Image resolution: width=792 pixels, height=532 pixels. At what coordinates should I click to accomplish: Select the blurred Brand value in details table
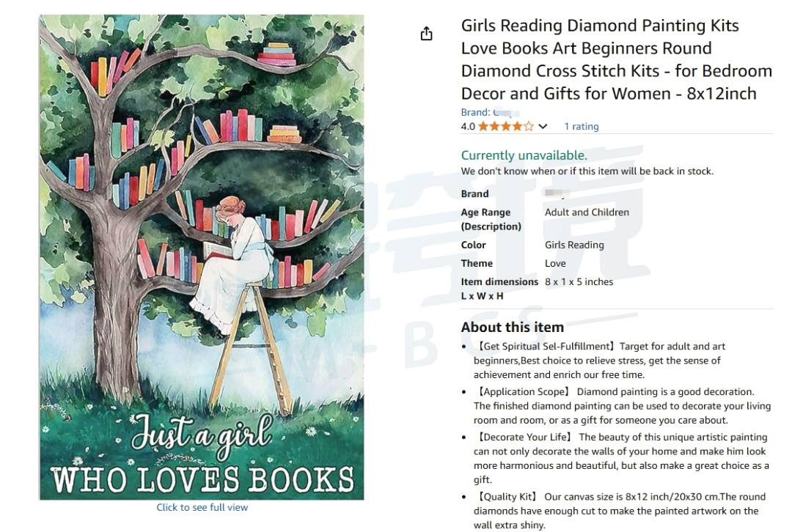(557, 193)
